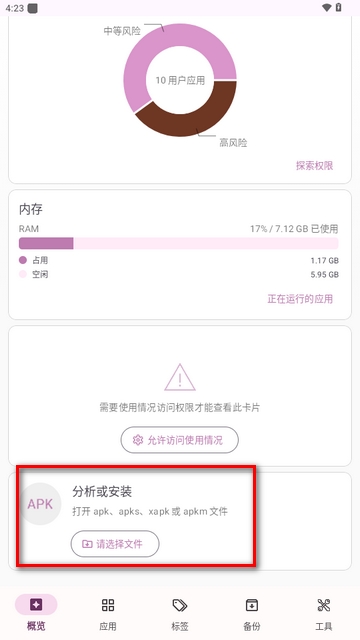Open the 概览 overview tab icon
Screen dimensions: 360x640
tap(36, 604)
